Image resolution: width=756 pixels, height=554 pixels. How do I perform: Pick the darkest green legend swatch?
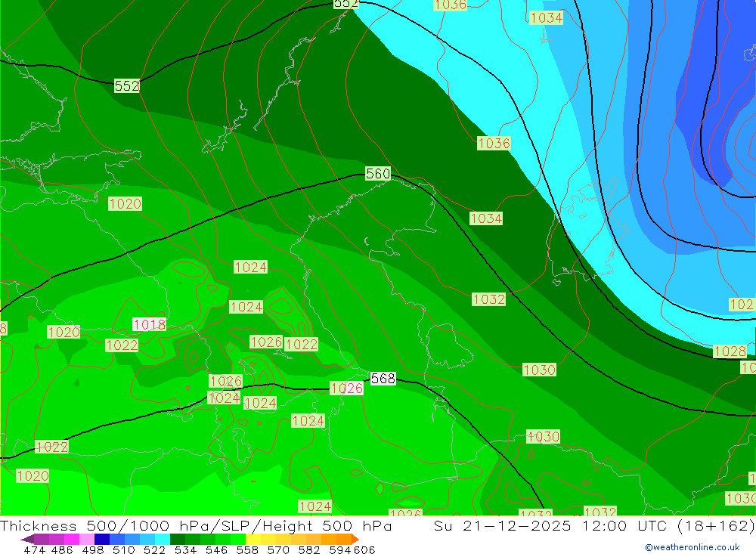point(178,539)
